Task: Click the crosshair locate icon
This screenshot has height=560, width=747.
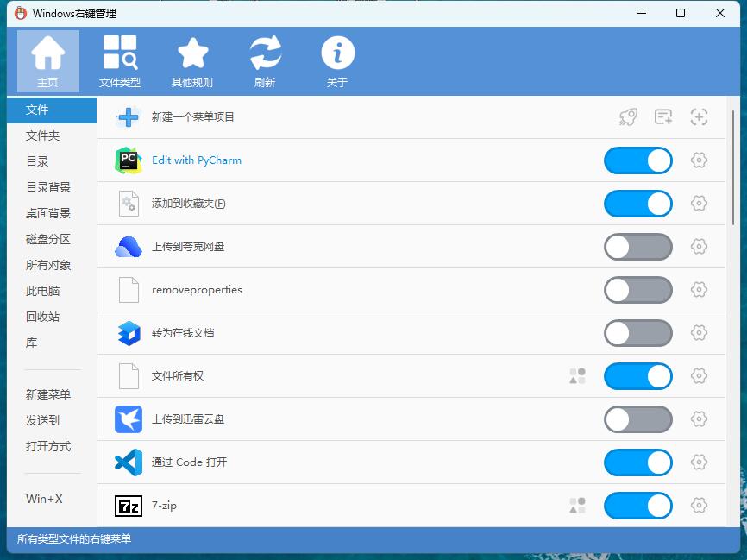Action: click(x=699, y=116)
